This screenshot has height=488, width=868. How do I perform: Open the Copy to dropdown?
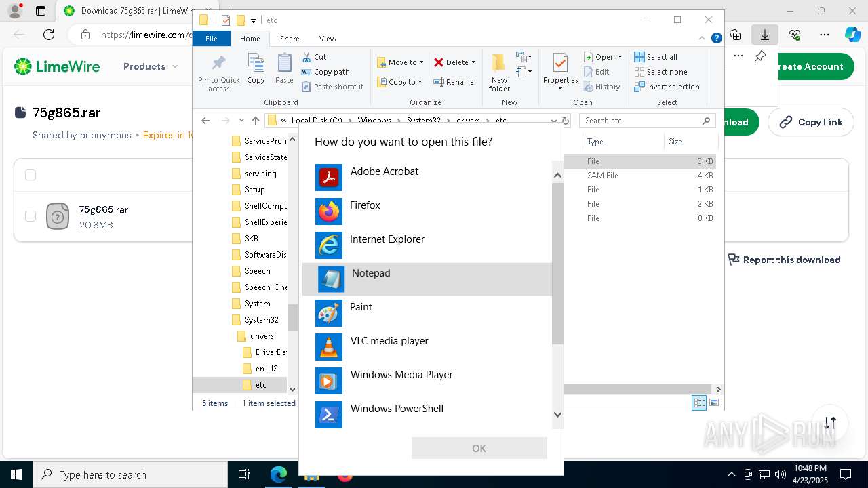pos(399,82)
